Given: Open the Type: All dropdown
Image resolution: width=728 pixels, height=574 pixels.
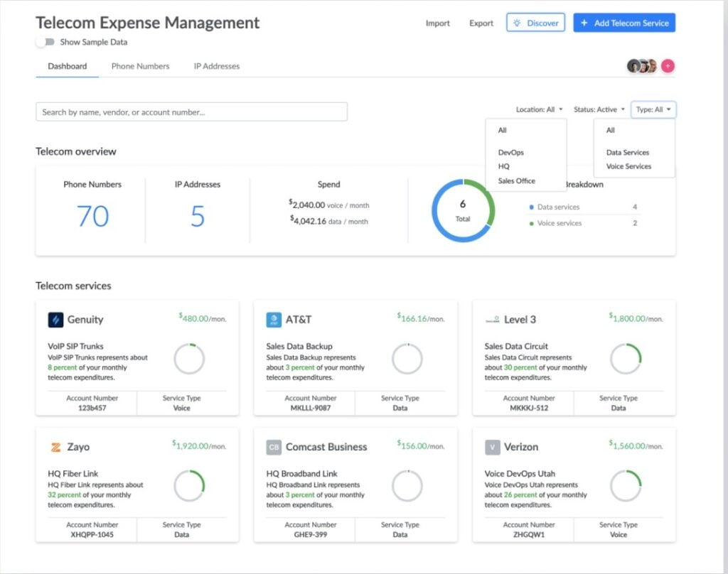Looking at the screenshot, I should coord(653,109).
